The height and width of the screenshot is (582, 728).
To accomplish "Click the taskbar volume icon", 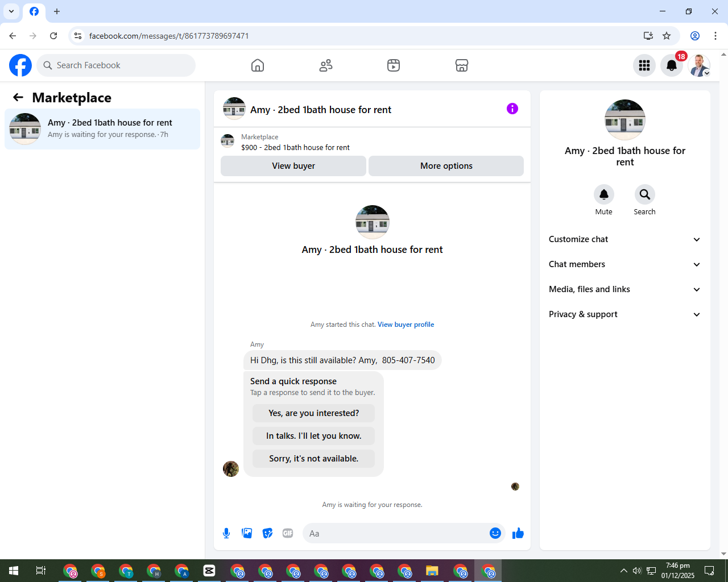I will 637,571.
